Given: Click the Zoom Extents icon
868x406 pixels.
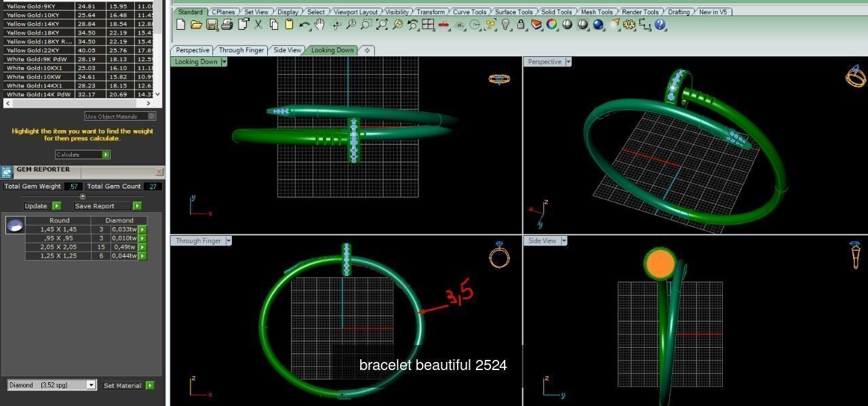Looking at the screenshot, I should [x=382, y=24].
